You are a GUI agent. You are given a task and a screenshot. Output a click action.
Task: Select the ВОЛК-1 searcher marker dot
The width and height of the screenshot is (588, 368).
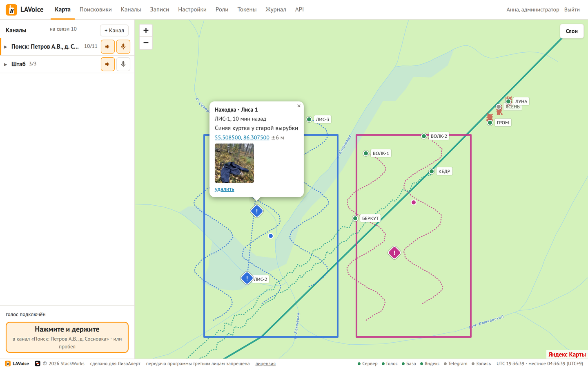click(x=366, y=153)
